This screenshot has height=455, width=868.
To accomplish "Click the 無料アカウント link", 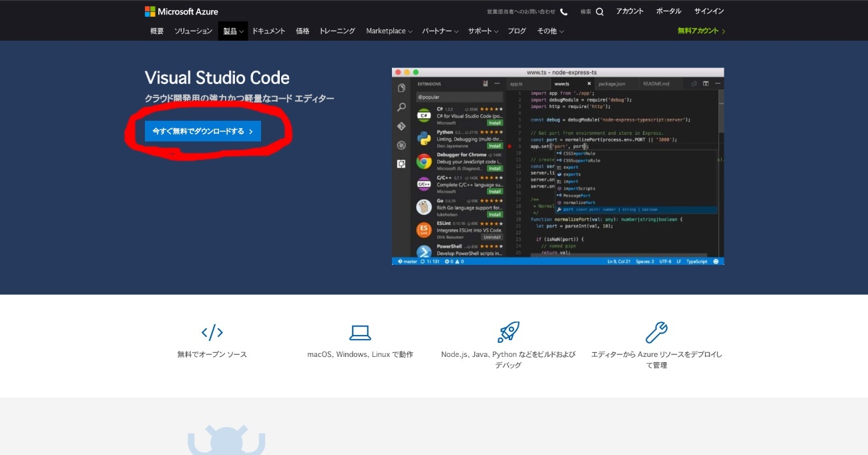I will [701, 31].
